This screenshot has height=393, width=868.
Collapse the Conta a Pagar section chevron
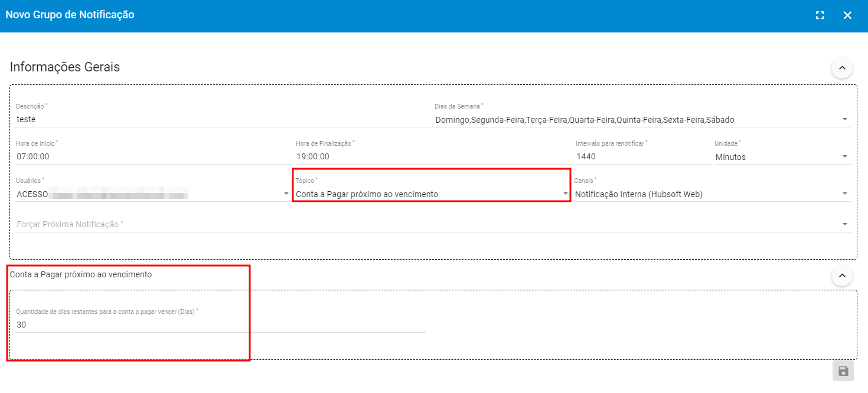point(841,275)
